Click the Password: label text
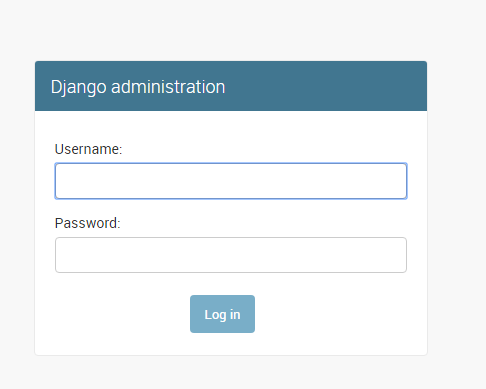This screenshot has height=389, width=486. pos(87,223)
